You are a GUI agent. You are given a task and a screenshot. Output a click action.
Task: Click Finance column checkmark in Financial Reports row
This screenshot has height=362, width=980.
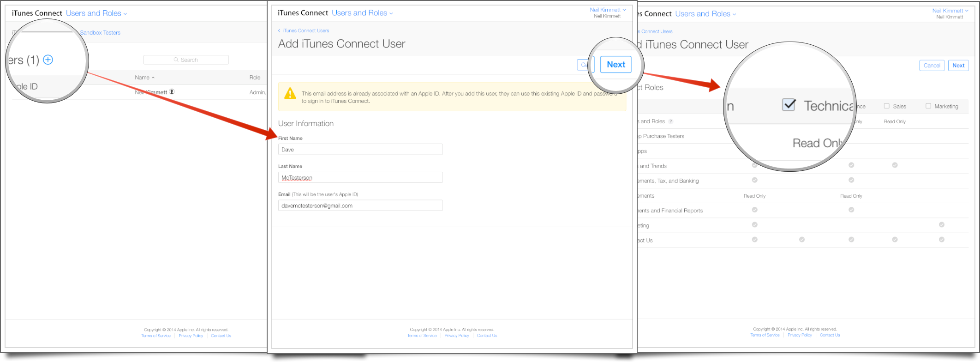851,210
